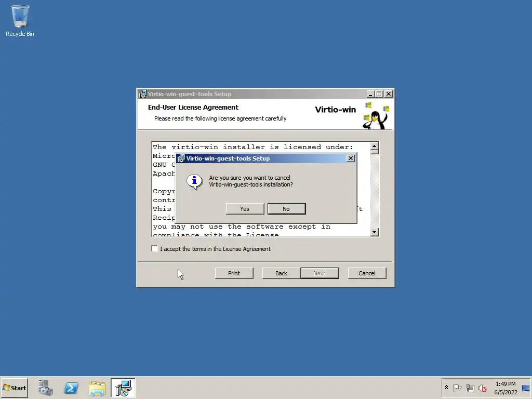Click the 'Are you sure you want to cancel' message

[x=251, y=181]
